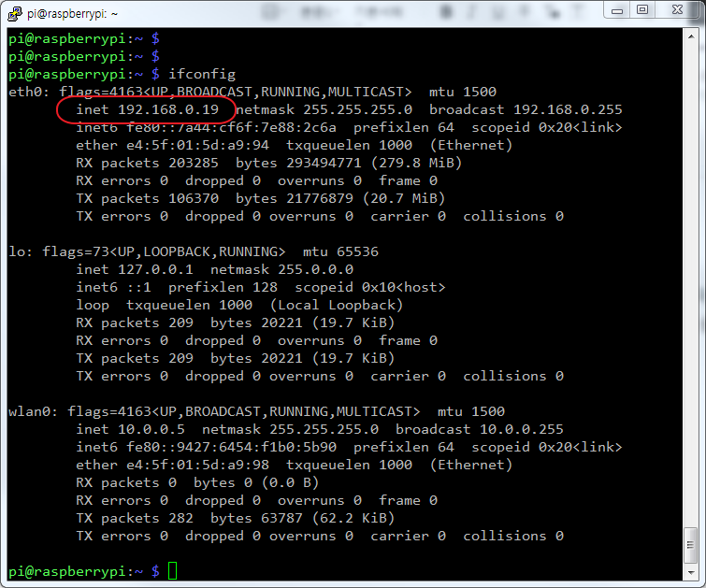Image resolution: width=706 pixels, height=588 pixels.
Task: Click 'inet 10.0.0.5' address
Action: [131, 429]
